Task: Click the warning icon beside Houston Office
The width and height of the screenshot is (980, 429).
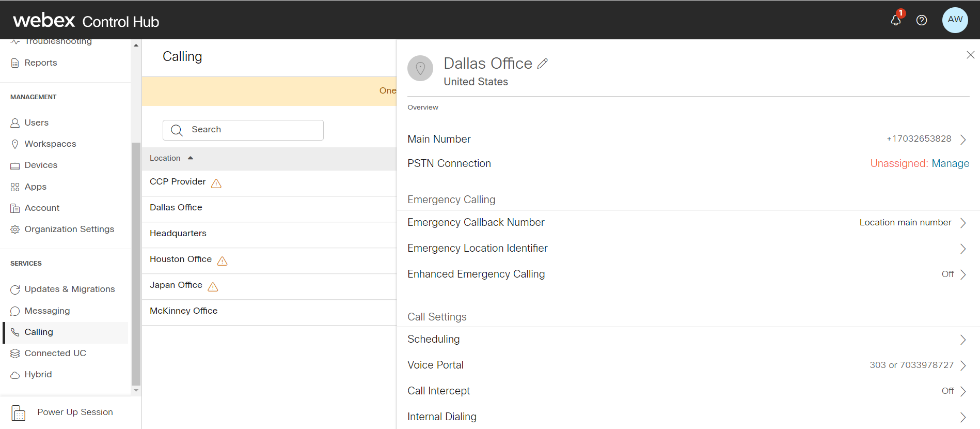Action: coord(223,261)
